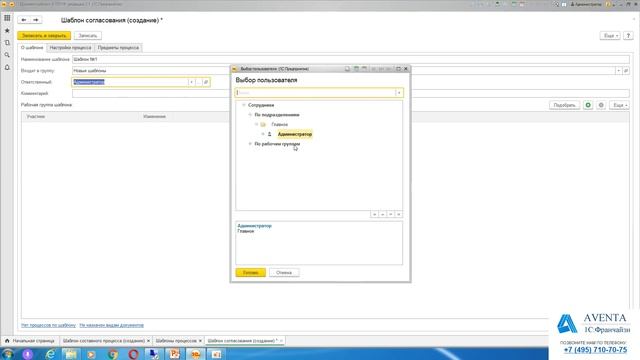This screenshot has height=360, width=640.
Task: Click the Участник column header
Action: coord(36,117)
